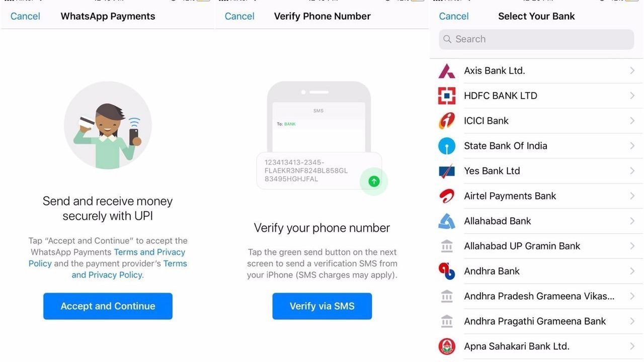Select the HDFC Bank logo icon
This screenshot has width=644, height=362.
tap(447, 96)
